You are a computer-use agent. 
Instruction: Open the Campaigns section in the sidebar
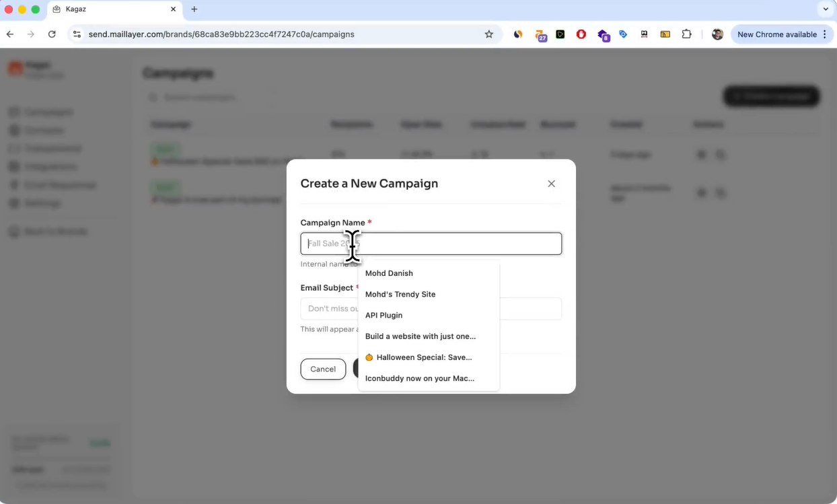tap(46, 112)
